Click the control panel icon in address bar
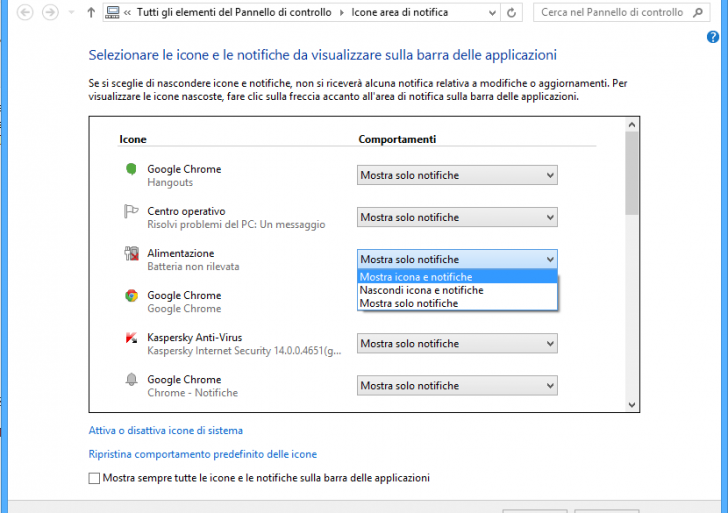 pos(112,13)
